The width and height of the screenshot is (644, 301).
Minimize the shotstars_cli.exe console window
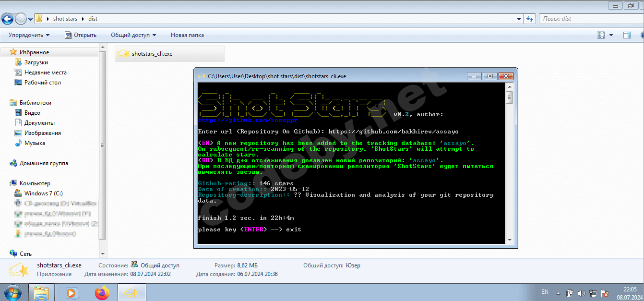pyautogui.click(x=475, y=76)
